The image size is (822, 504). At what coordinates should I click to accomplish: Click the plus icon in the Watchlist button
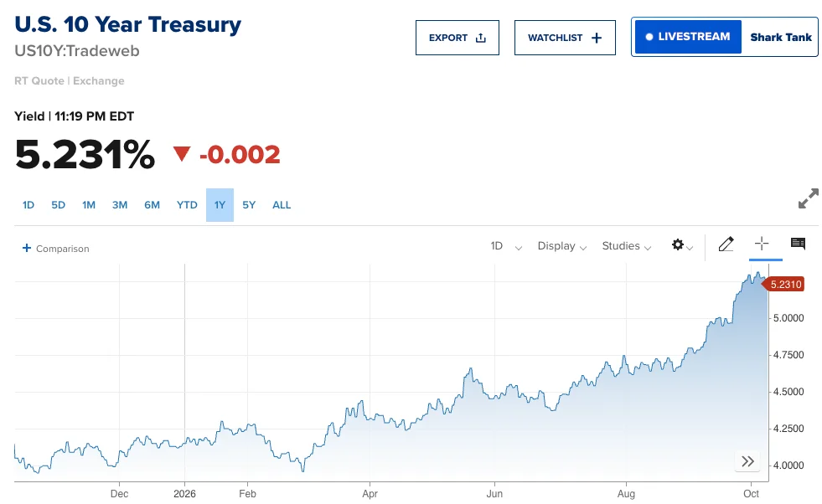(x=597, y=38)
